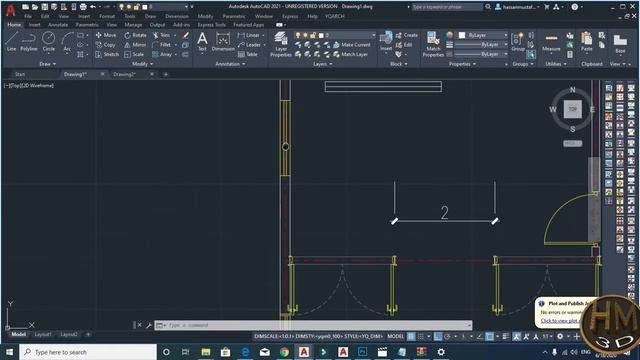The height and width of the screenshot is (360, 640).
Task: Activate the Rotate command
Action: [x=136, y=35]
